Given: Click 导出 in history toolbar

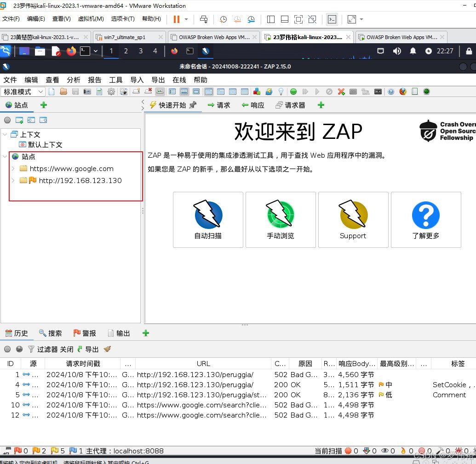Looking at the screenshot, I should pyautogui.click(x=88, y=349).
